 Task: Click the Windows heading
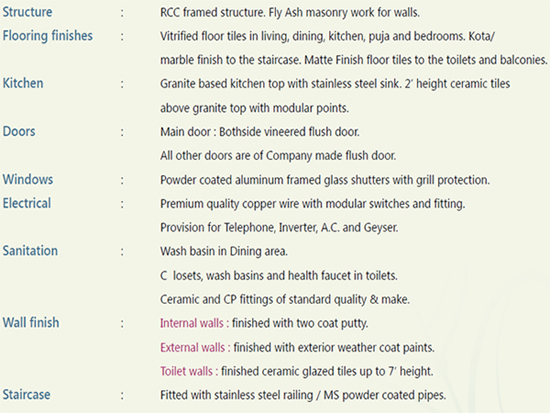coord(28,179)
